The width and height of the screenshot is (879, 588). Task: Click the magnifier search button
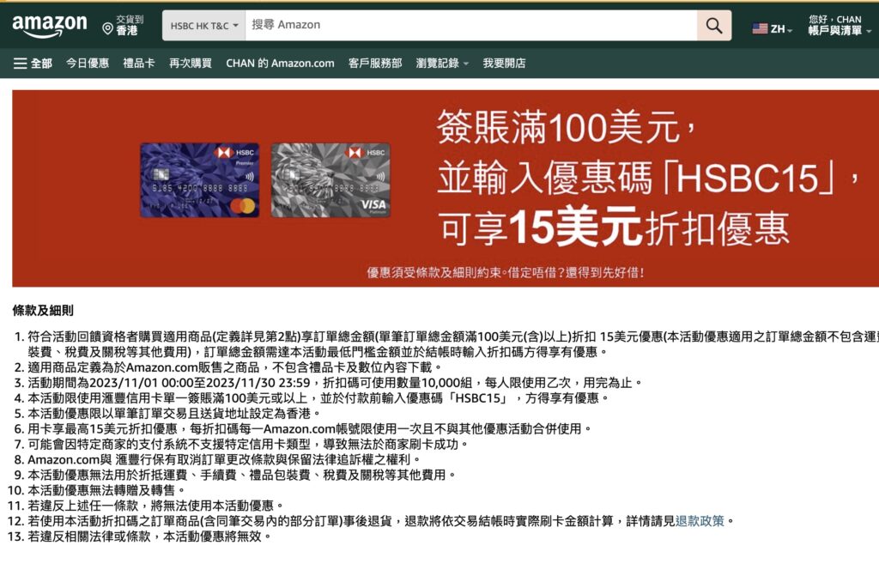[x=713, y=25]
